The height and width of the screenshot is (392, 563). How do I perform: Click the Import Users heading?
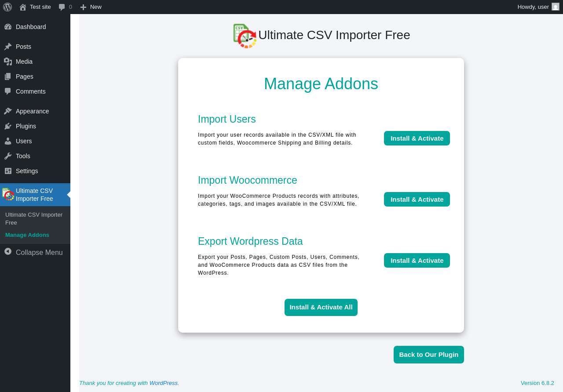(x=227, y=119)
